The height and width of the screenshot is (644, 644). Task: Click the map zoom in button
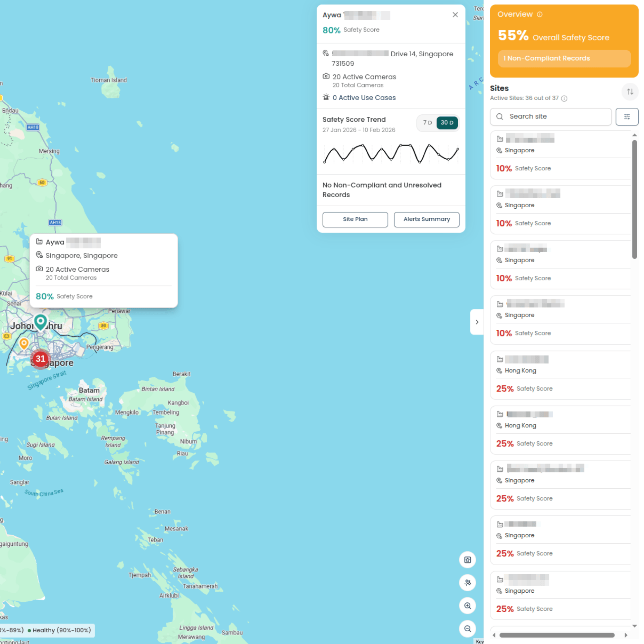(467, 606)
